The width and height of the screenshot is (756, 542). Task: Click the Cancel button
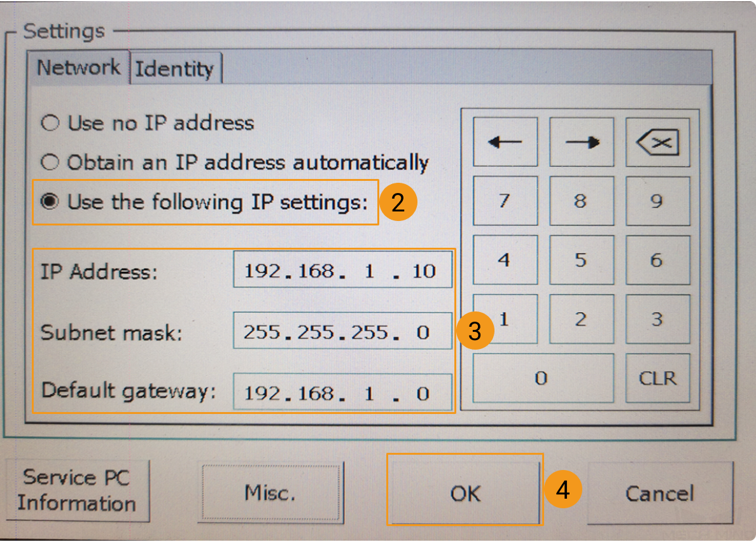[659, 493]
